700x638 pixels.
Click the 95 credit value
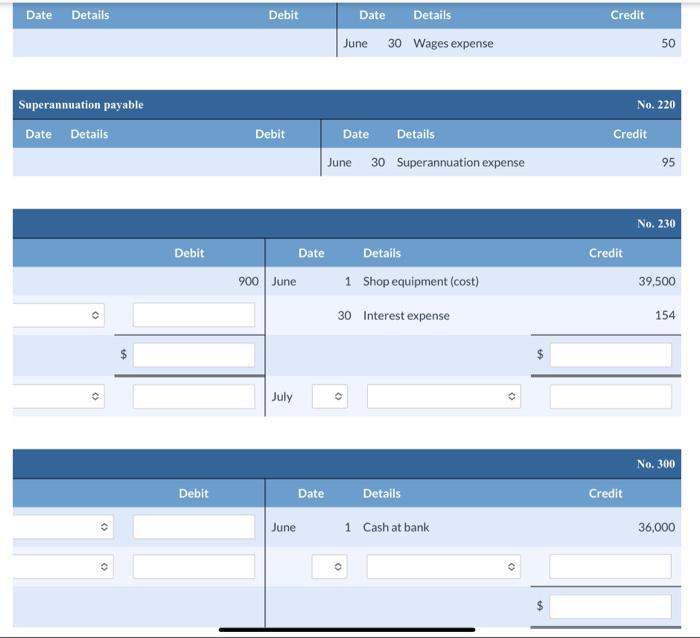coord(668,163)
